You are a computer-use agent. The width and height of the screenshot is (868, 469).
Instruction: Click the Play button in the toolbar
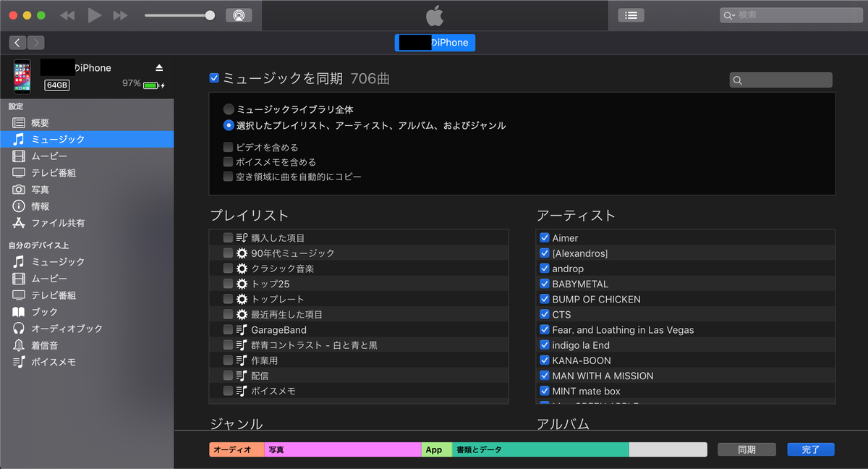(x=94, y=14)
